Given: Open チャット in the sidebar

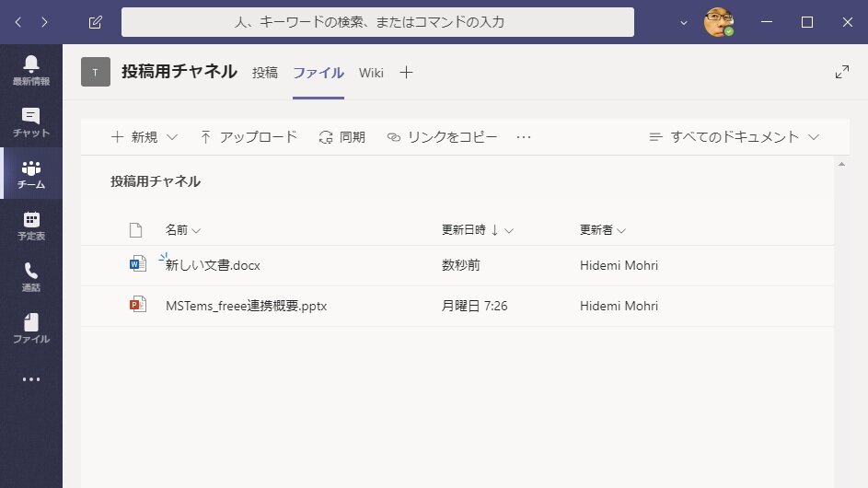Looking at the screenshot, I should [x=31, y=122].
